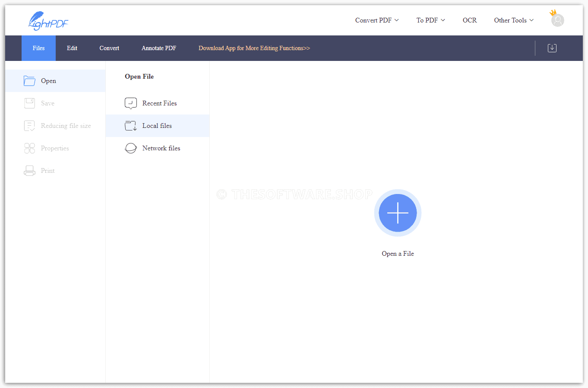Click the Save floppy disk icon
Image resolution: width=588 pixels, height=388 pixels.
coord(29,103)
